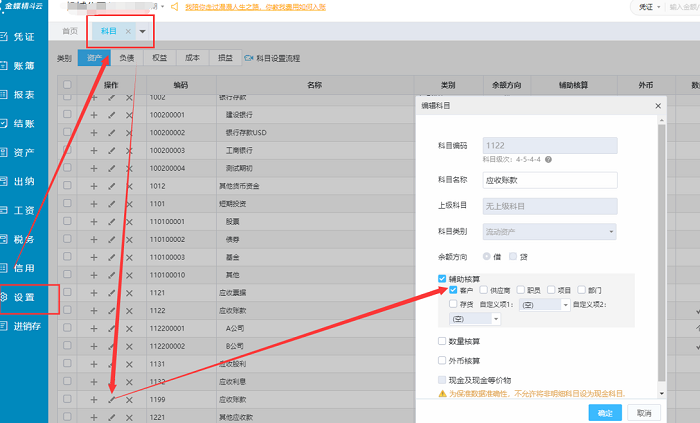Click help question mark beside 科目级次
700x423 pixels.
click(x=549, y=159)
